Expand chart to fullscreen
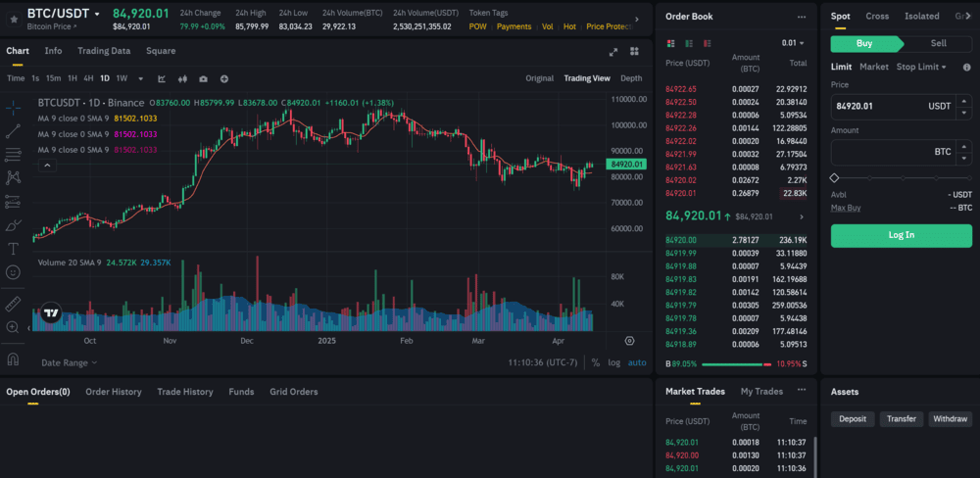This screenshot has height=478, width=980. (613, 51)
